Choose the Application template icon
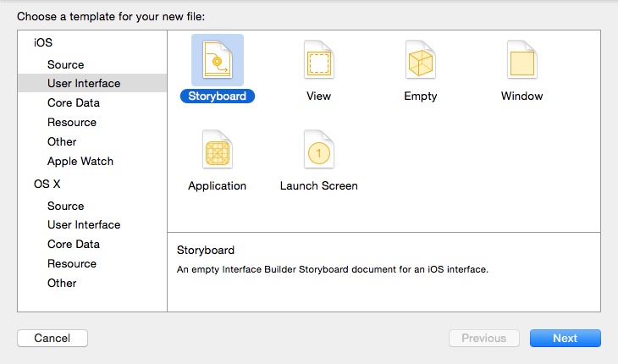The image size is (618, 364). click(218, 151)
